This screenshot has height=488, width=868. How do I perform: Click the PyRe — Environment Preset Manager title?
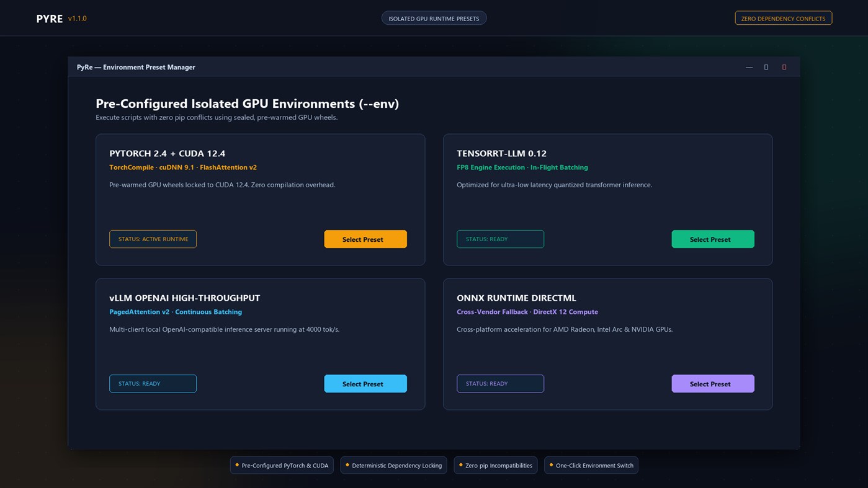point(136,67)
